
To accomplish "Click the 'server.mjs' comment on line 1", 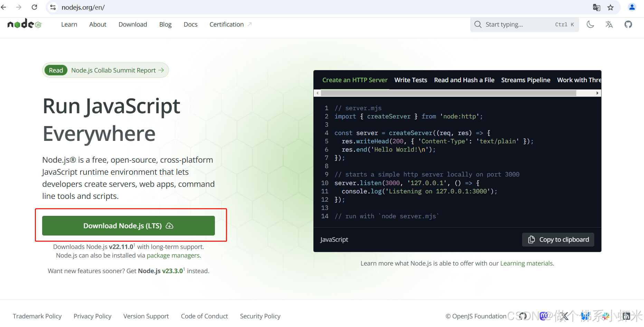I will (x=358, y=108).
